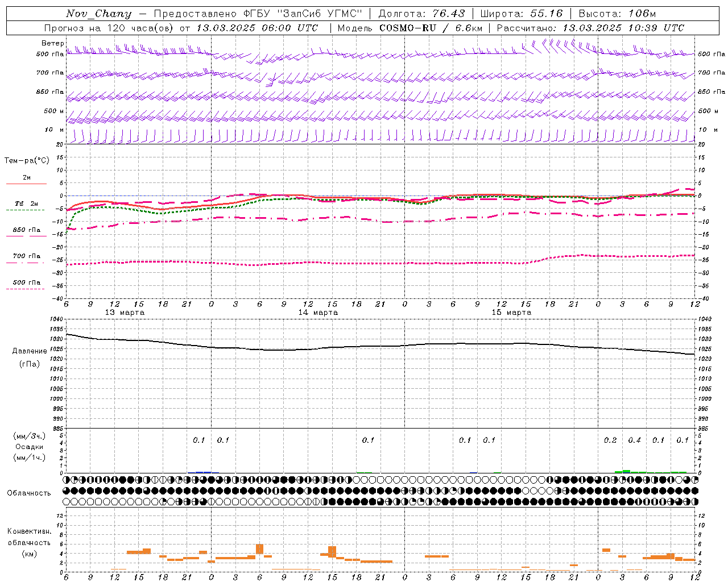This screenshot has width=728, height=582.
Task: Click the 'Облачность' cloud cover label
Action: [x=29, y=493]
